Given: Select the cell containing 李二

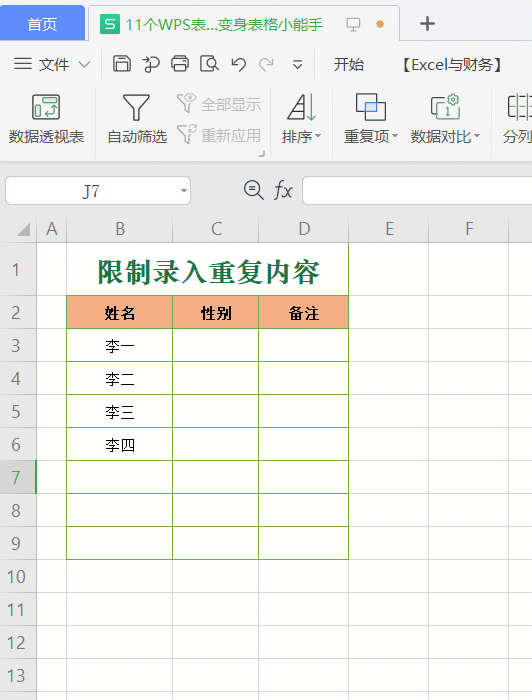Looking at the screenshot, I should 120,379.
